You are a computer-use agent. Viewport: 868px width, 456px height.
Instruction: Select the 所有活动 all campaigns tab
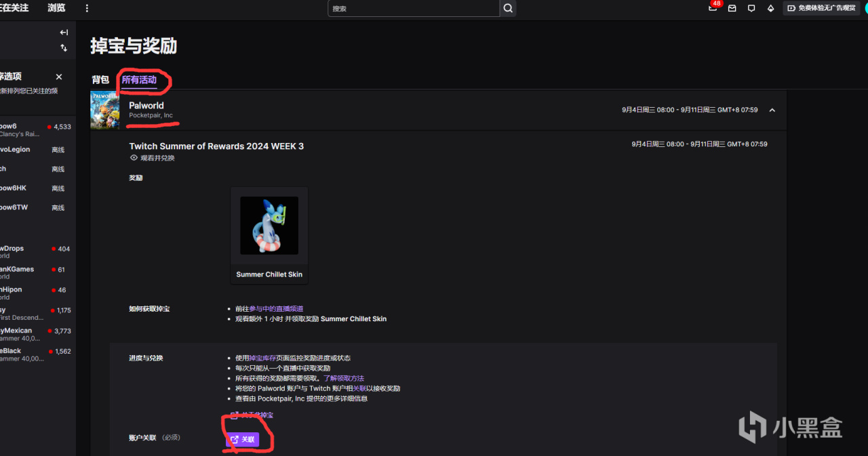(139, 80)
